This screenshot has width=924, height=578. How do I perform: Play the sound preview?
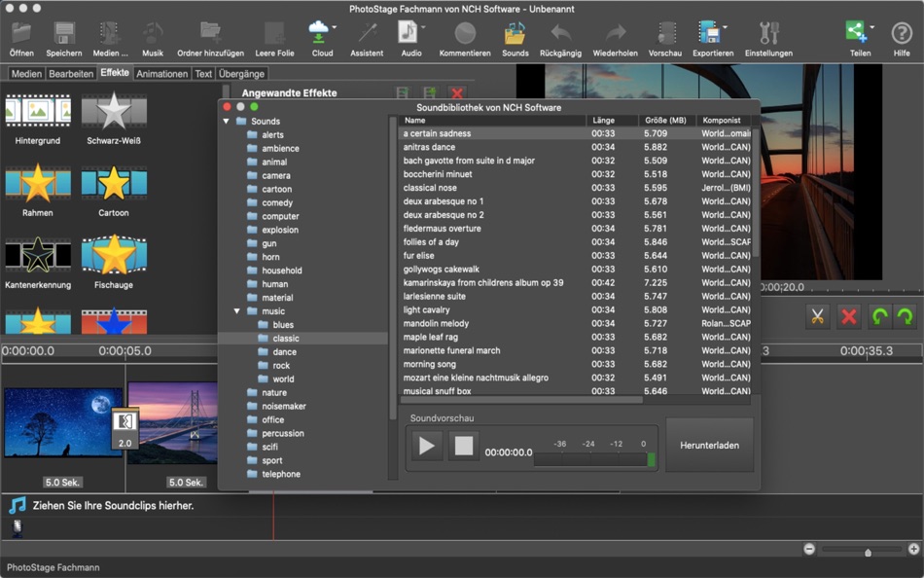[427, 446]
